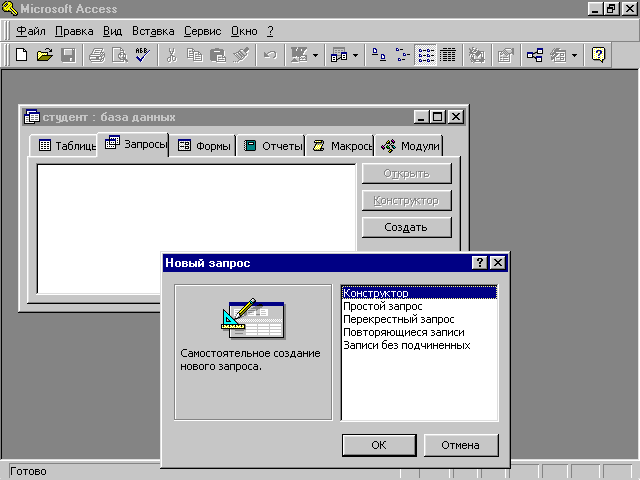
Task: Maximize the студент database window
Action: click(x=438, y=117)
